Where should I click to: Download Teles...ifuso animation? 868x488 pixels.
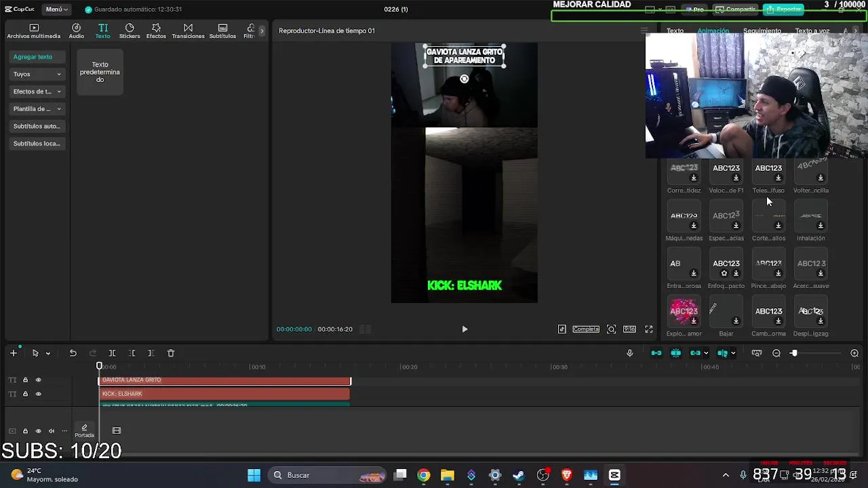(x=778, y=178)
